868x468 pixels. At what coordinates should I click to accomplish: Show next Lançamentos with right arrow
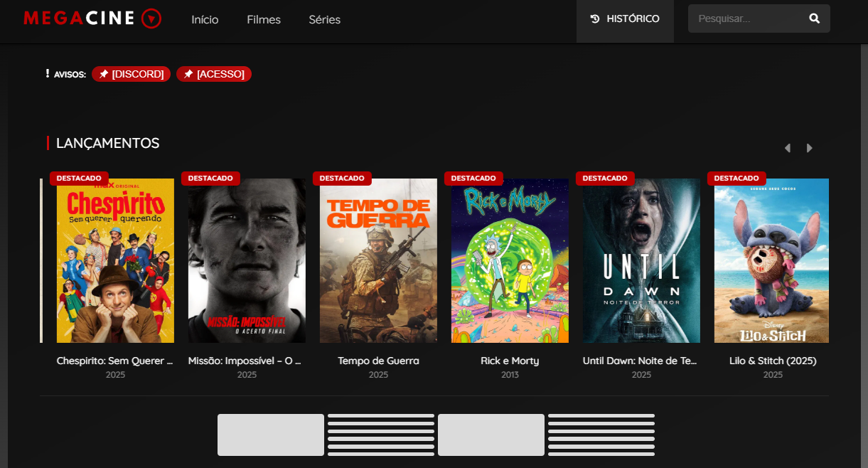tap(809, 148)
